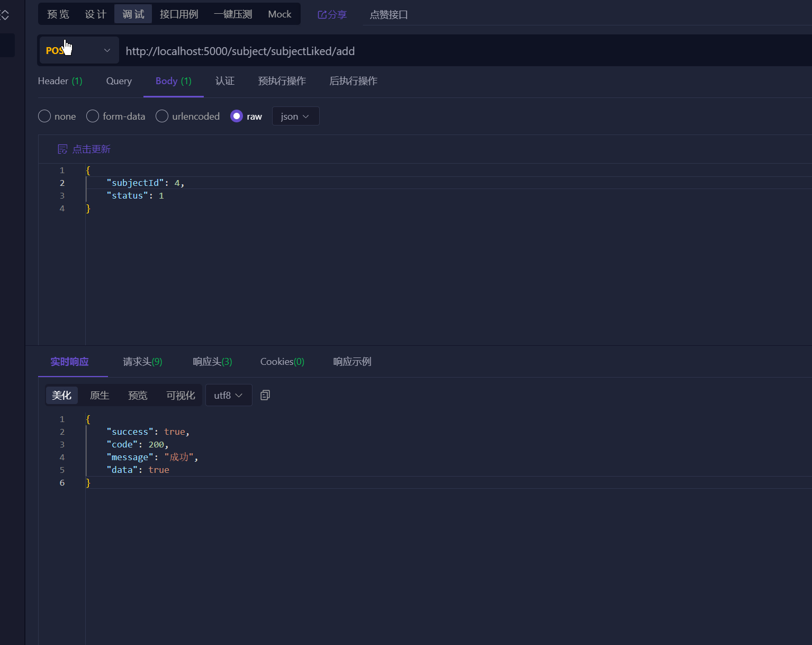The width and height of the screenshot is (812, 645).
Task: Click the "data": true response line
Action: tap(138, 470)
